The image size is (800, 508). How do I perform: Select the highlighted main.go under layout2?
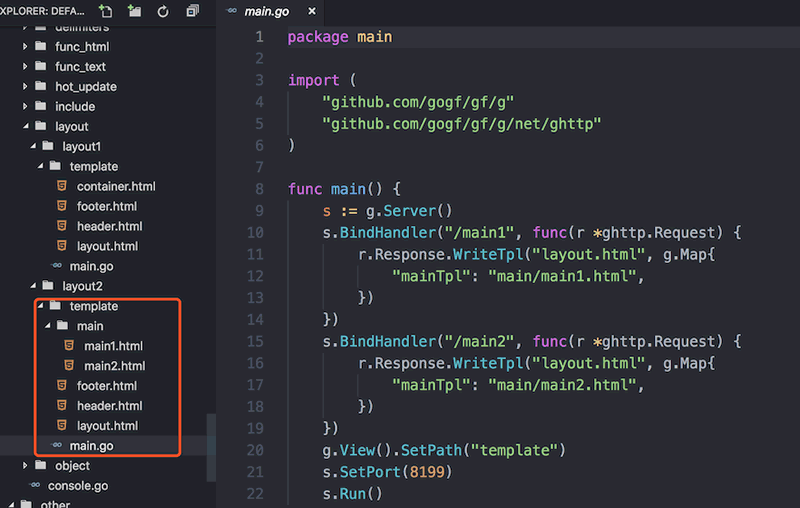pos(91,446)
